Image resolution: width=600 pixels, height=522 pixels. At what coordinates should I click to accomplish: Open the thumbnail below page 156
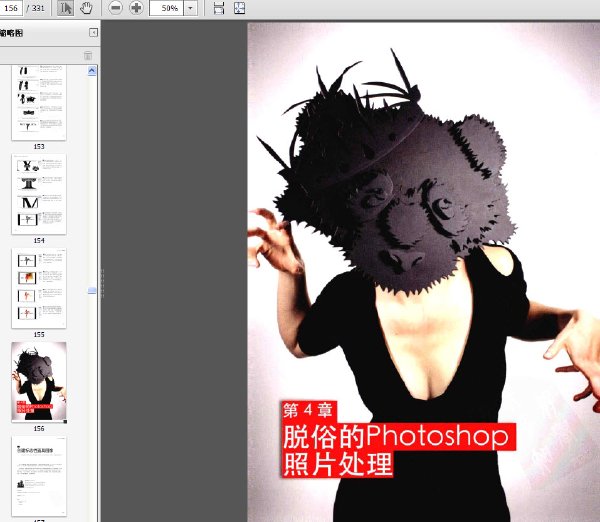point(39,476)
